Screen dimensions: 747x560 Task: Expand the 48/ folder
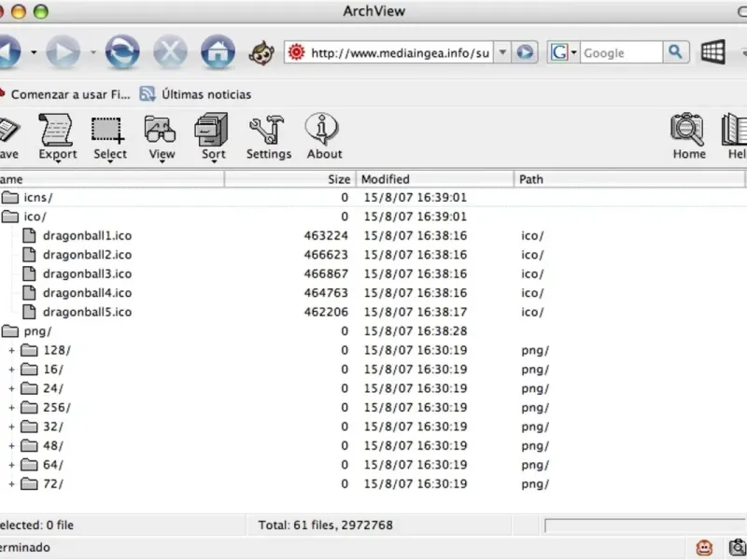pos(11,446)
